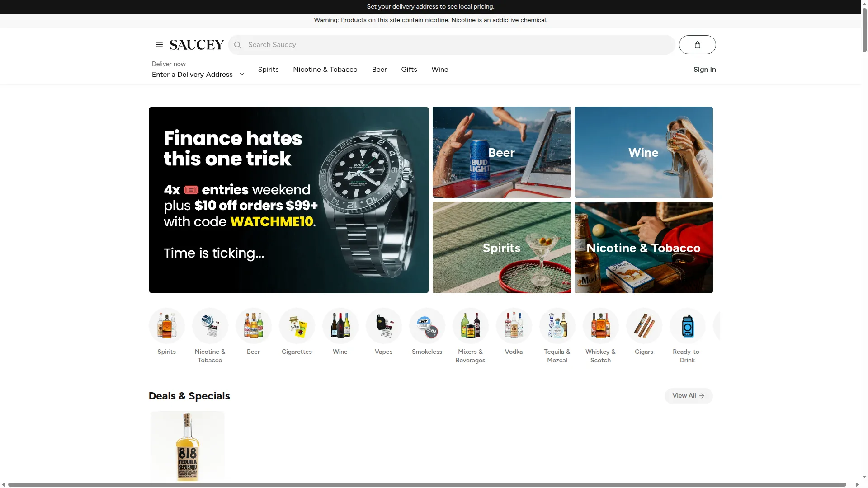This screenshot has height=488, width=868.
Task: Select the Tequila & Mezcal category icon
Action: pos(557,326)
